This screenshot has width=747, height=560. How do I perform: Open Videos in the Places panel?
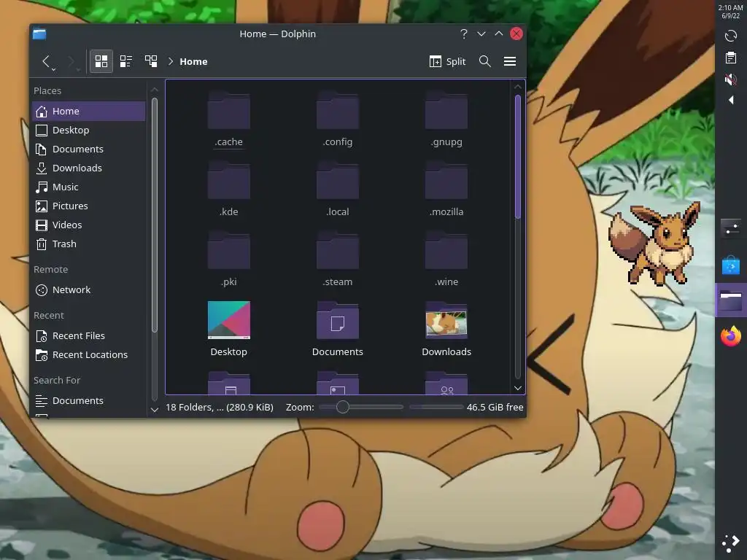click(88, 225)
